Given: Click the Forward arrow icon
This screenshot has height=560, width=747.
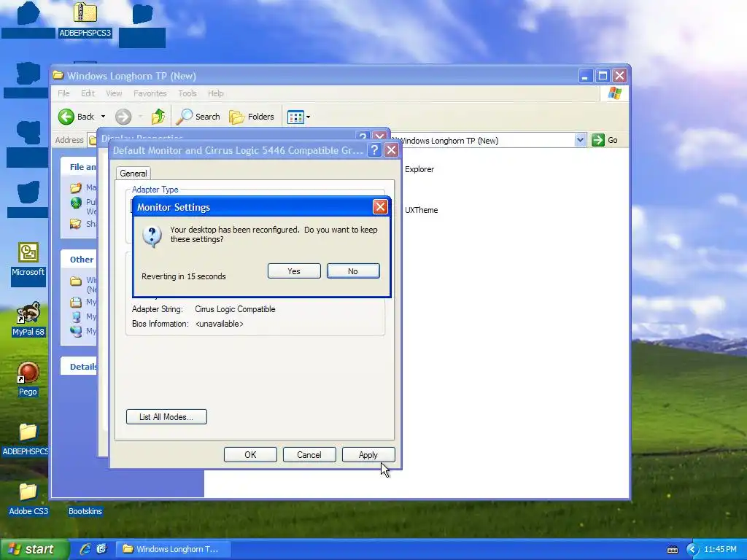Looking at the screenshot, I should point(123,117).
